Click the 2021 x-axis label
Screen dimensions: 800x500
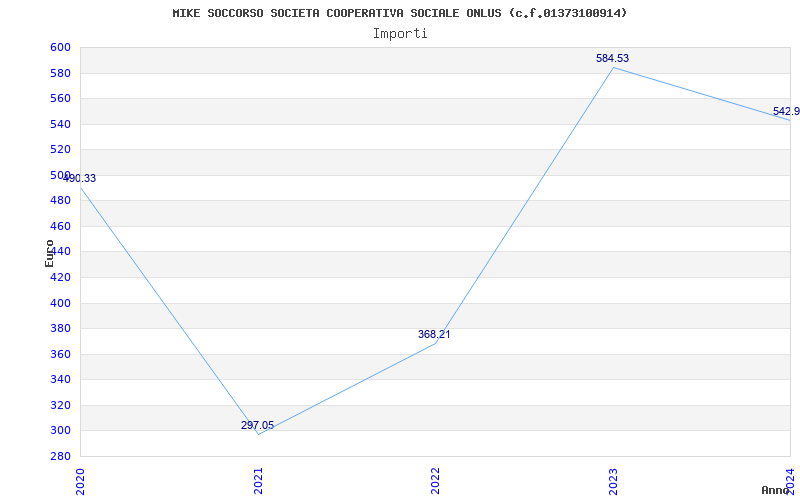(x=258, y=481)
